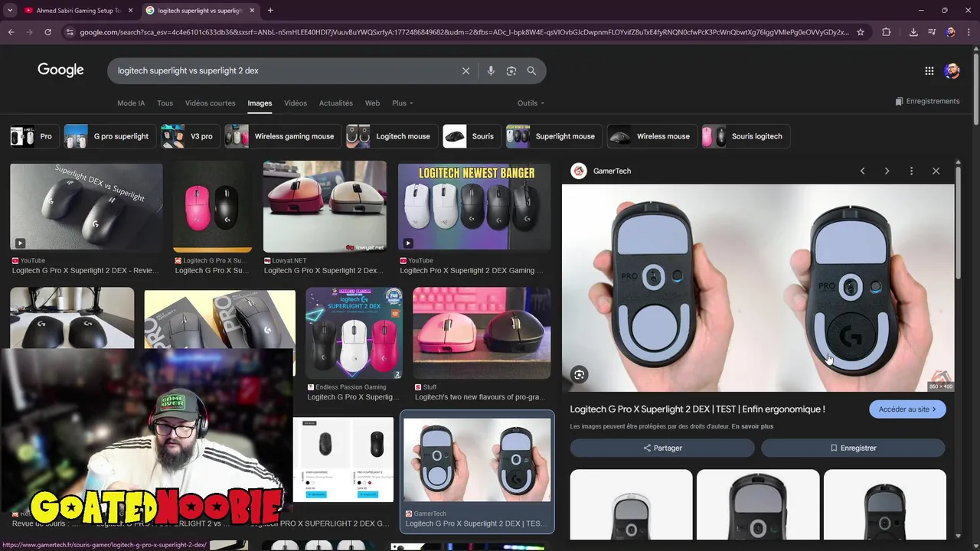Screen dimensions: 980x551
Task: Select the Souris filter chip
Action: pos(472,136)
